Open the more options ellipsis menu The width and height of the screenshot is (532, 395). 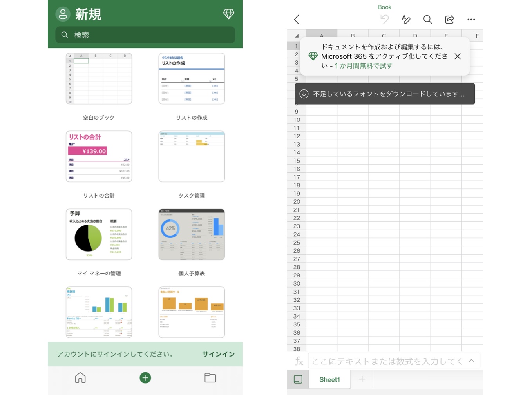coord(471,19)
